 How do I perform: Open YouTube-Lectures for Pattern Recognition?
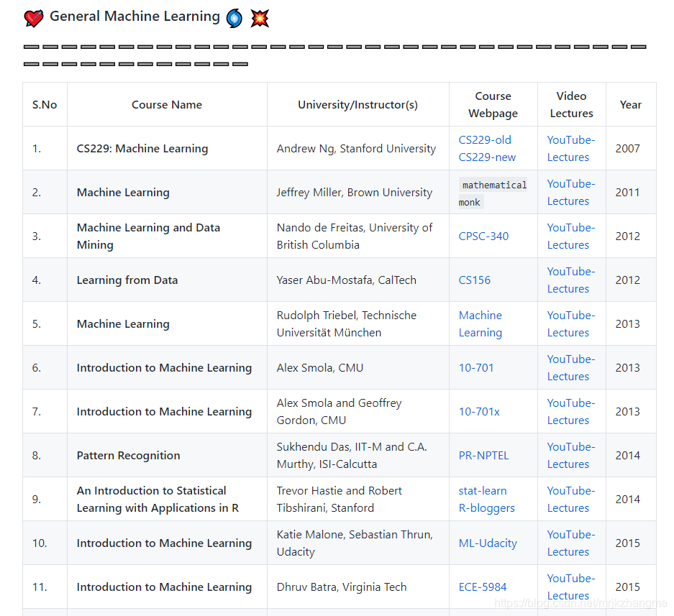pos(571,455)
